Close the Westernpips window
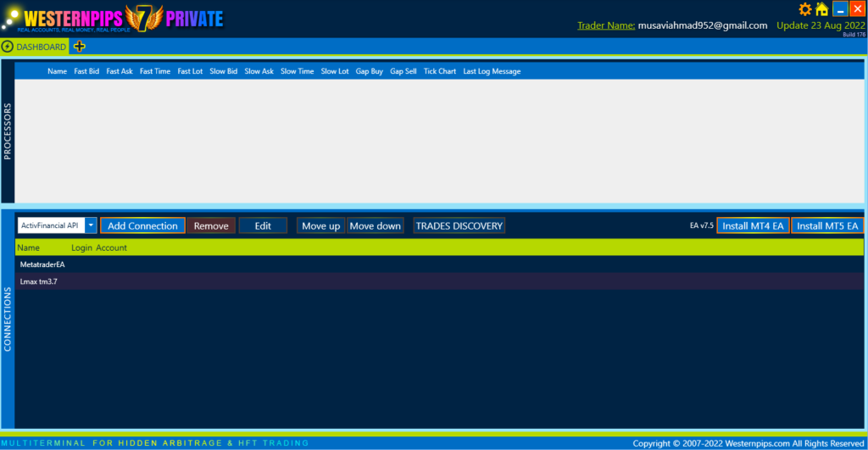868x450 pixels. (858, 9)
